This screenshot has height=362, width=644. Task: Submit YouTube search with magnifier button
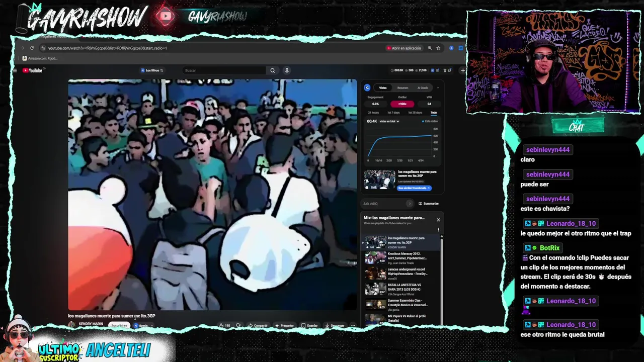273,70
